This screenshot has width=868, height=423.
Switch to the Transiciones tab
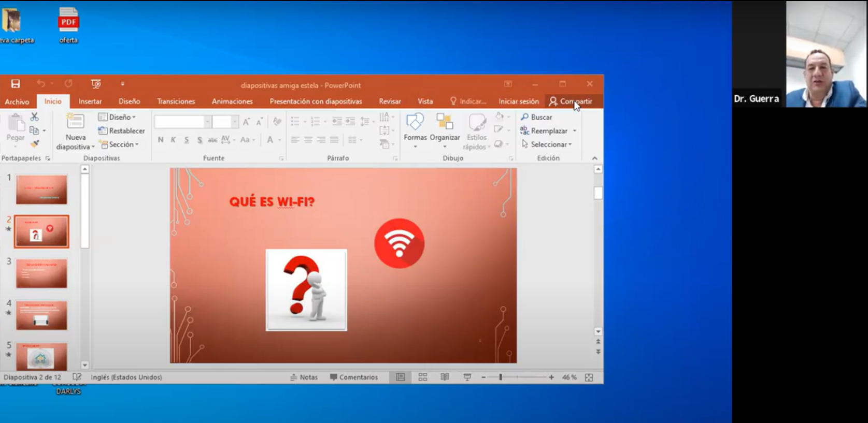176,101
